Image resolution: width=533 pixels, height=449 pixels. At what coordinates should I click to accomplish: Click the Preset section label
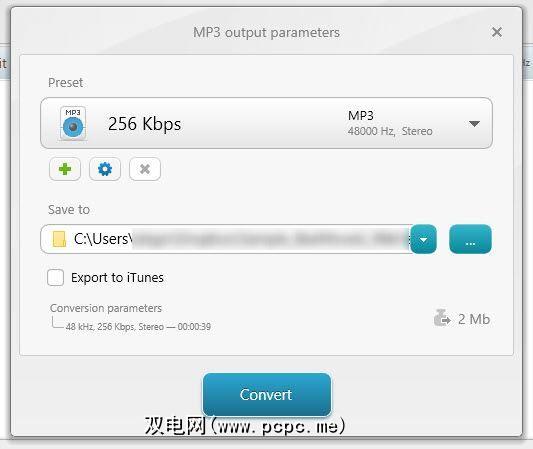tap(65, 83)
